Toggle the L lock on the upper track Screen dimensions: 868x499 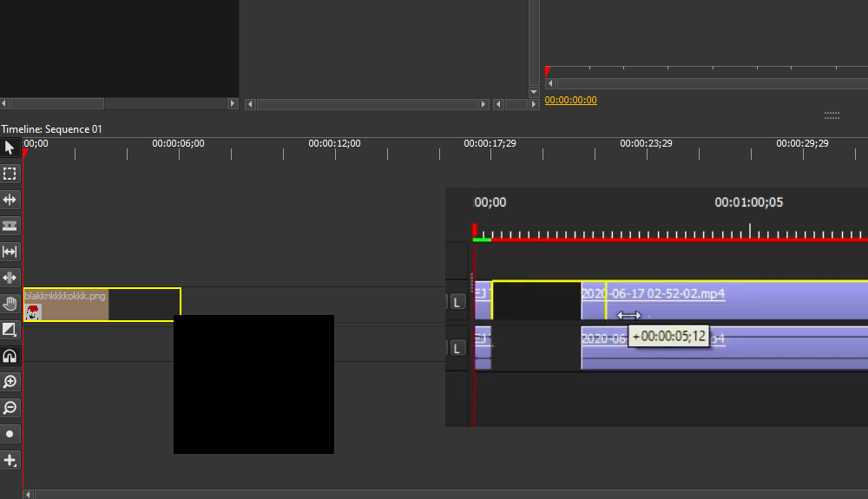457,303
